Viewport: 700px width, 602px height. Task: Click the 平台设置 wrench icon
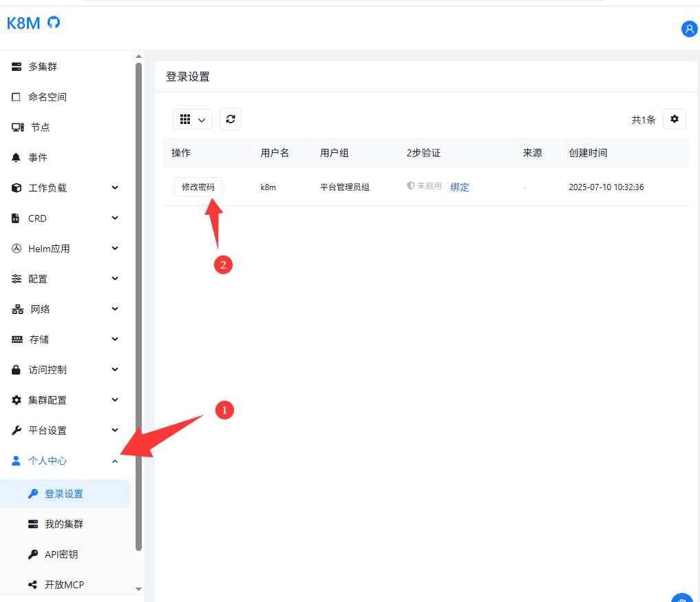click(17, 430)
